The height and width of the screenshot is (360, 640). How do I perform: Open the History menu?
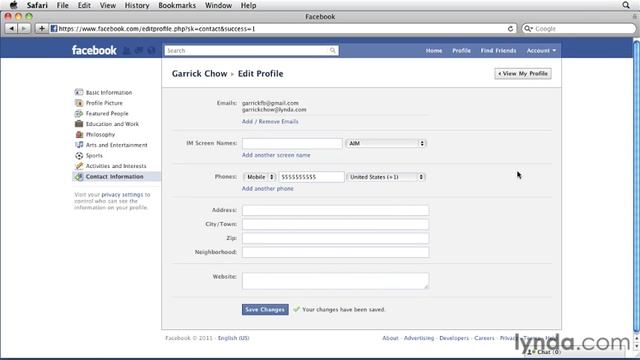tap(137, 5)
